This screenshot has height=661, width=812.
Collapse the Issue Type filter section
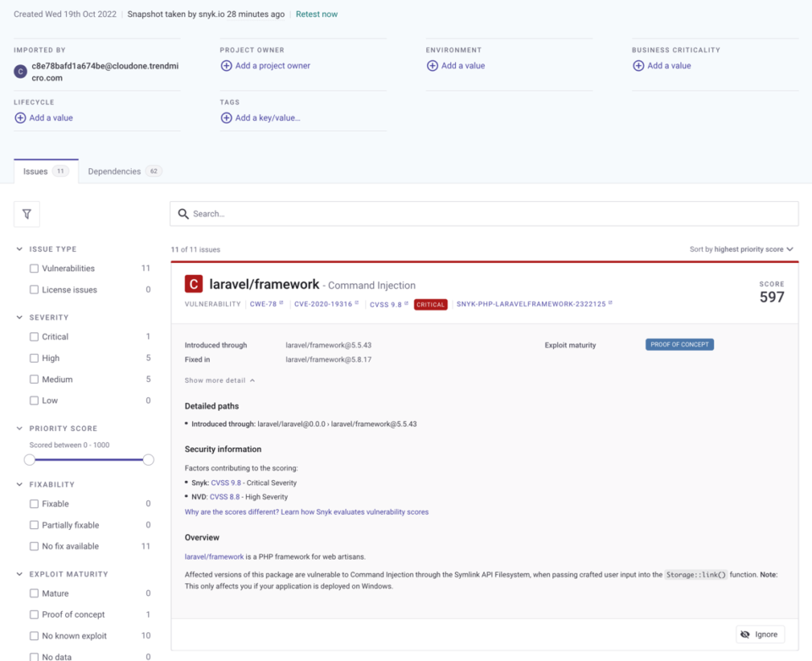pos(19,249)
